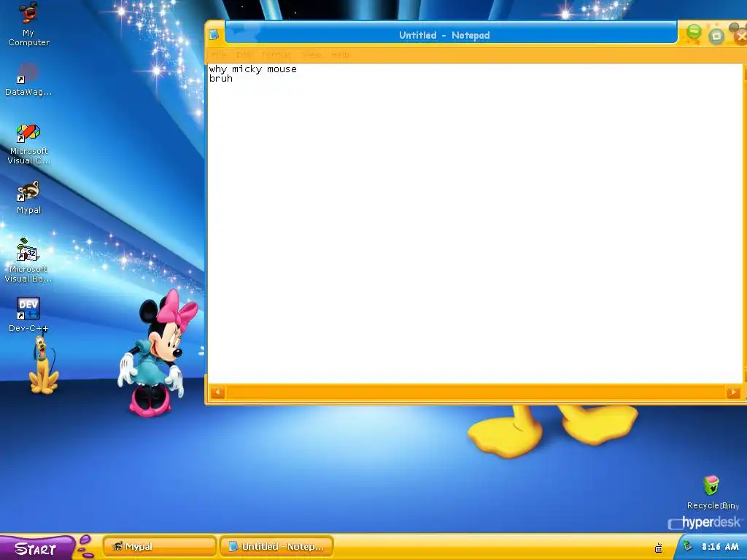
Task: Open the Help menu in Notepad
Action: click(x=340, y=55)
